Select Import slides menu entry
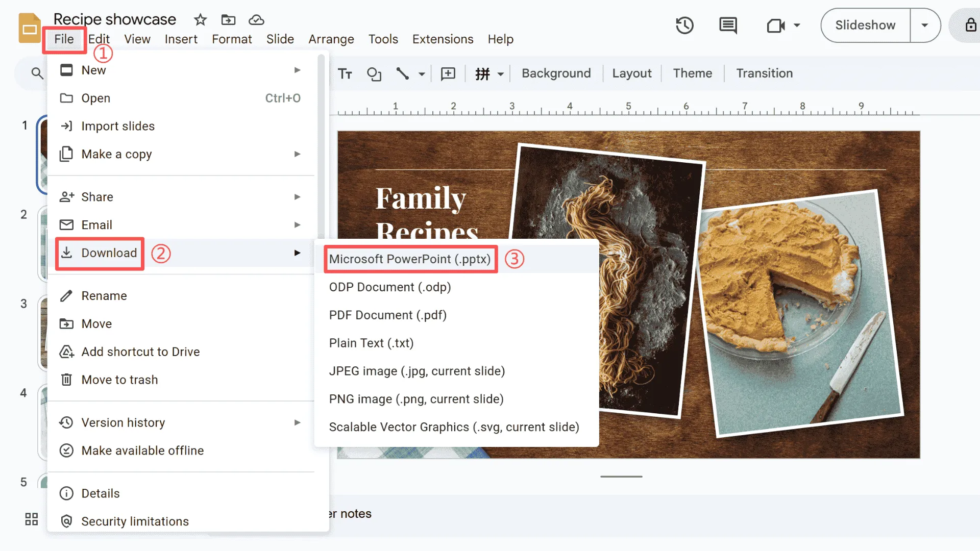This screenshot has height=551, width=980. pyautogui.click(x=181, y=126)
